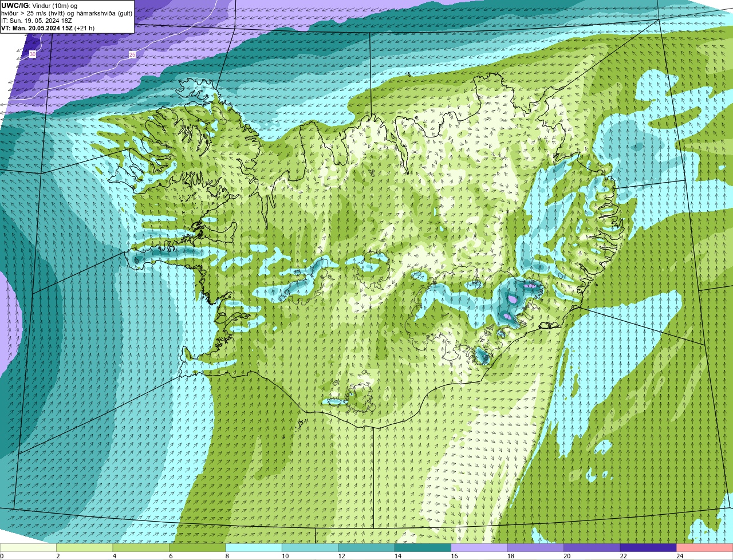Click the 'VT: Mán. 20.05.2024 15Z (+21 h)' line

(48, 28)
